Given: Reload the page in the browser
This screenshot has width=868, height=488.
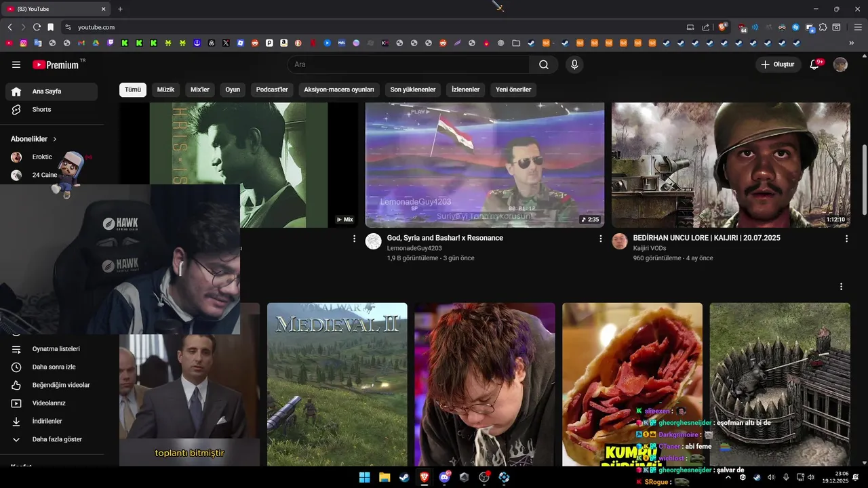Looking at the screenshot, I should (x=37, y=27).
